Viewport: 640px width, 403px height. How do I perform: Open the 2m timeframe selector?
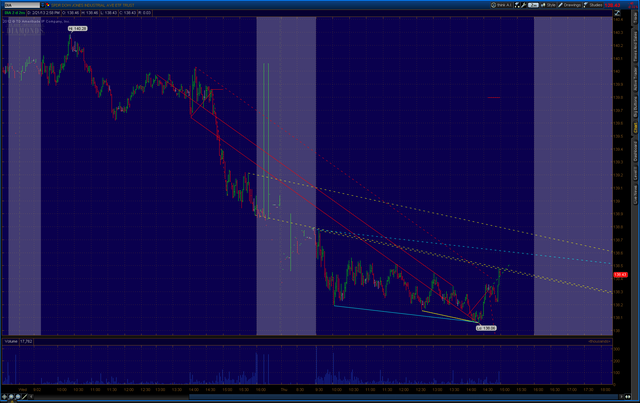533,5
